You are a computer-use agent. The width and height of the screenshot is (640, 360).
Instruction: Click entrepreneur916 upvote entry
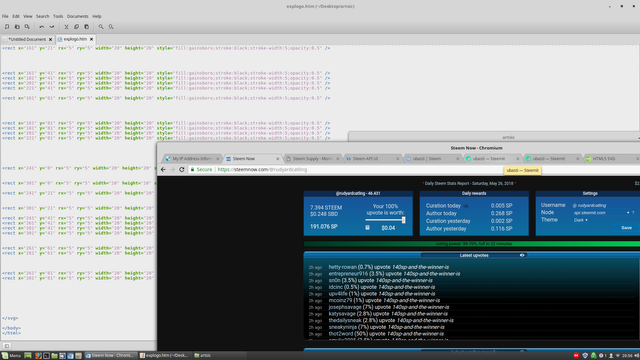pos(394,273)
